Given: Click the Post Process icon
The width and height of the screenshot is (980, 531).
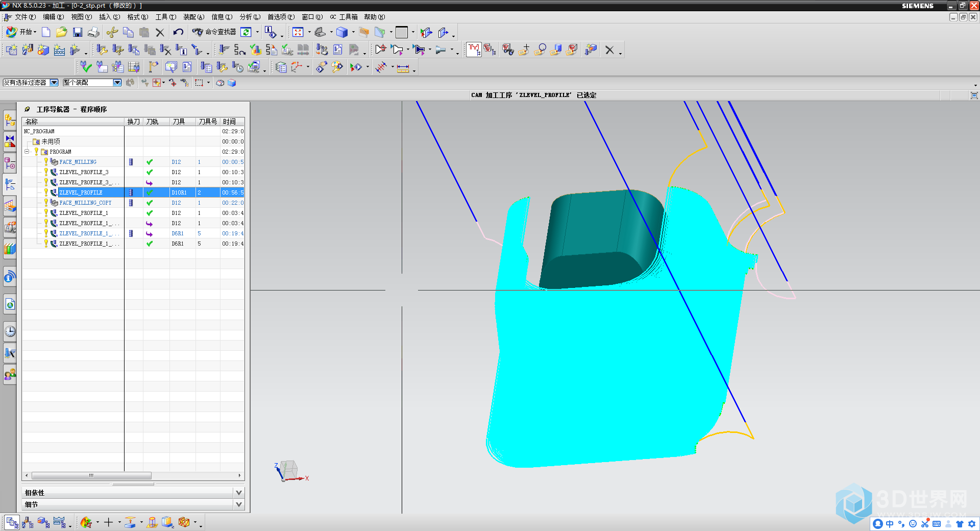Looking at the screenshot, I should [322, 50].
